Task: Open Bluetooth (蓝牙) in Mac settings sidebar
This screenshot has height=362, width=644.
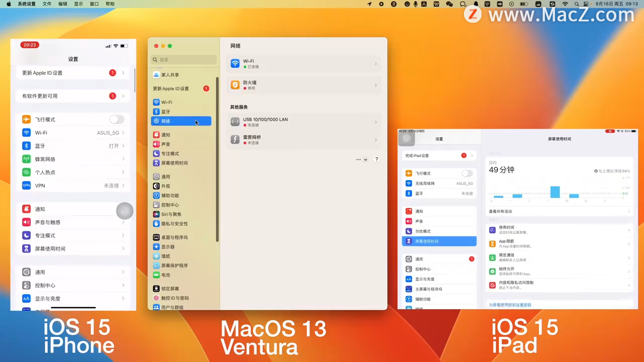Action: click(181, 112)
